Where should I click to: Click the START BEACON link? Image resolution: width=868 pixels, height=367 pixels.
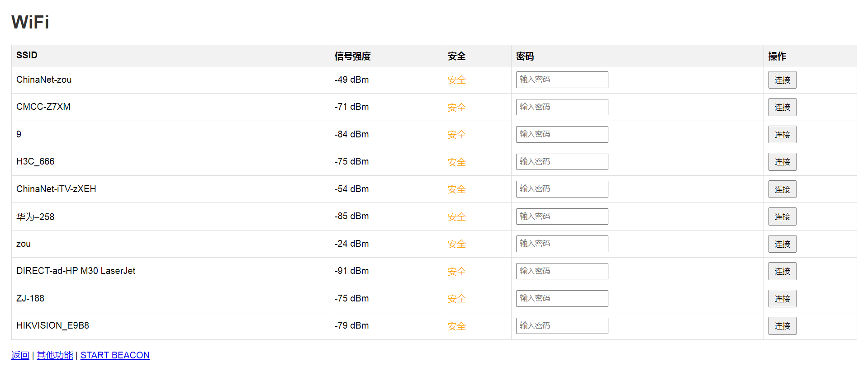pos(115,355)
